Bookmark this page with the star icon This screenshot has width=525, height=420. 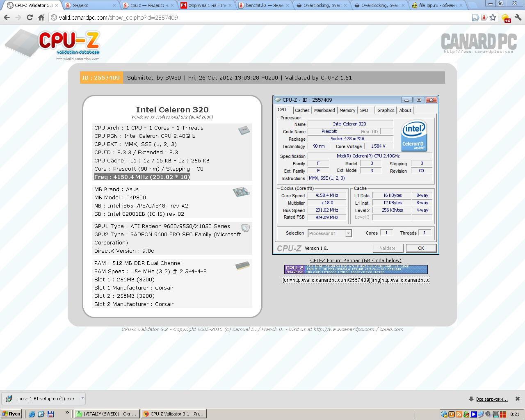point(493,18)
